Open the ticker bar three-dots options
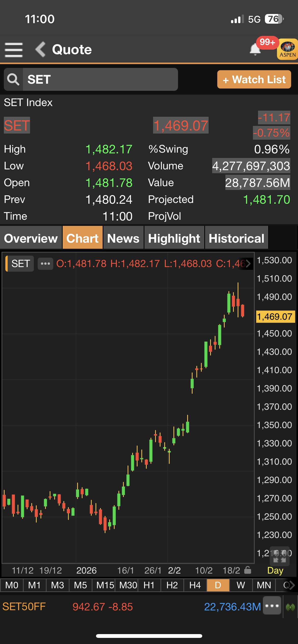 click(272, 606)
